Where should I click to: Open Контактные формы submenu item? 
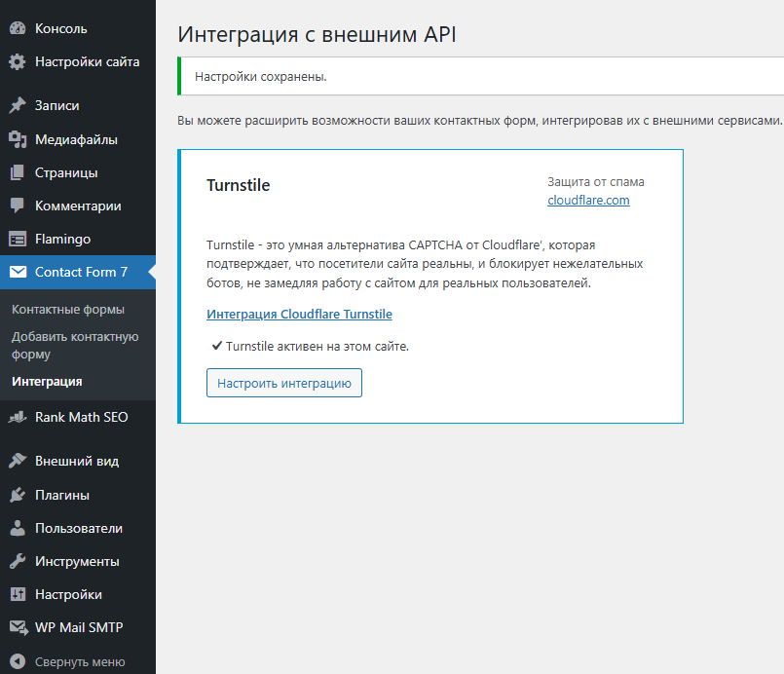[68, 310]
